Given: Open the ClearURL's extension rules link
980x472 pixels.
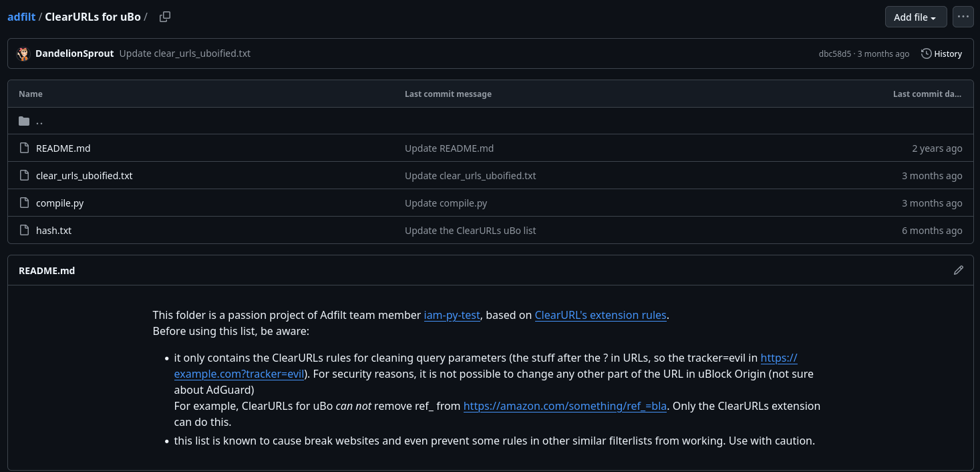Looking at the screenshot, I should (601, 315).
